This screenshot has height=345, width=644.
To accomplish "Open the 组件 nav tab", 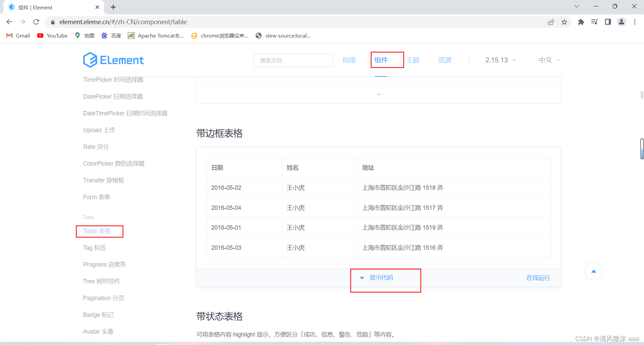I will click(x=381, y=60).
